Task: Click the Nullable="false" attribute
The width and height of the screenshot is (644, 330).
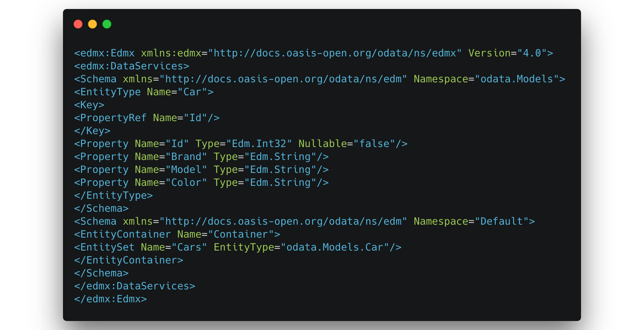Action: click(347, 144)
